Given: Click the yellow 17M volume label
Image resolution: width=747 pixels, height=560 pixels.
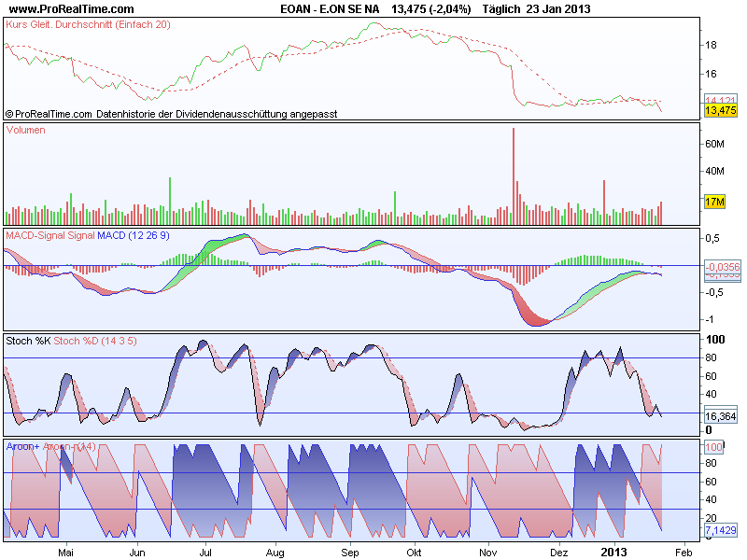Looking at the screenshot, I should click(x=714, y=202).
